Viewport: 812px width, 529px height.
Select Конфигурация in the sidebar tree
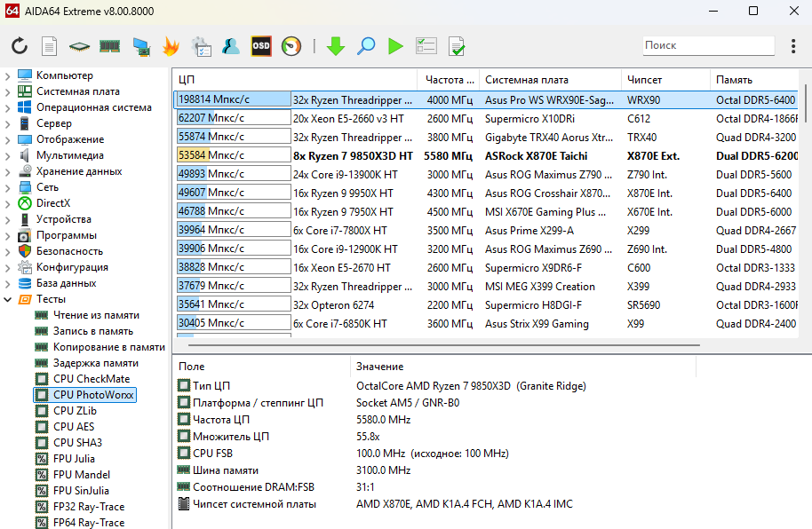point(72,267)
